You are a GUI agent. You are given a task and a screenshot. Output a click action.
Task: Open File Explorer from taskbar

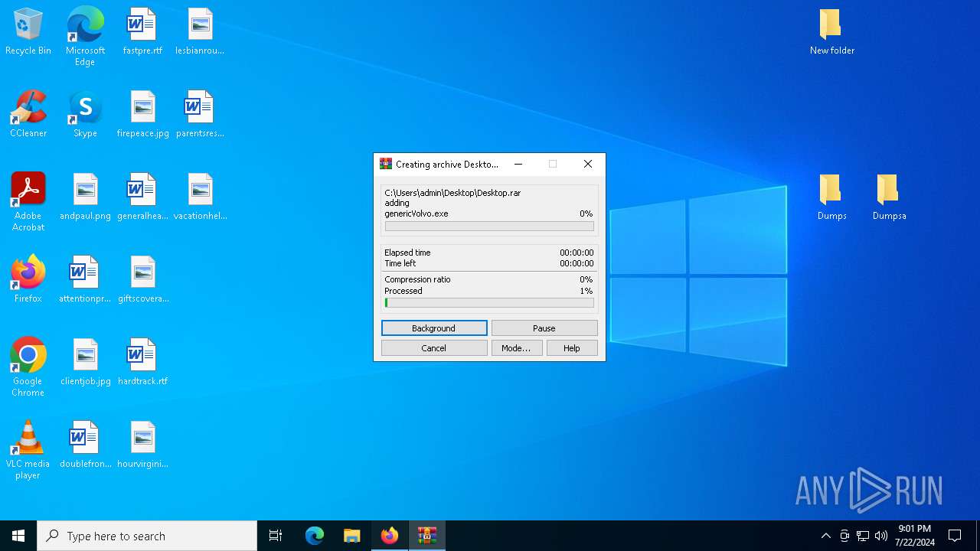351,536
